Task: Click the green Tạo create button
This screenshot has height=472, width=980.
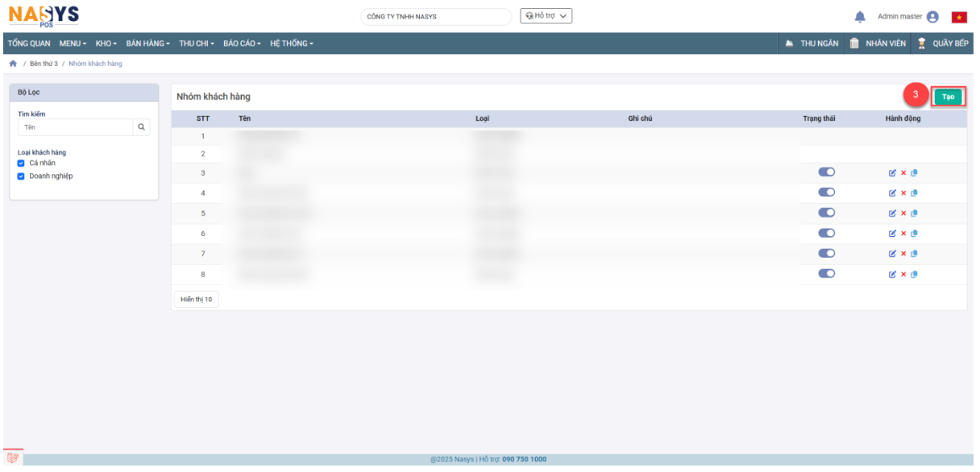Action: click(x=948, y=97)
